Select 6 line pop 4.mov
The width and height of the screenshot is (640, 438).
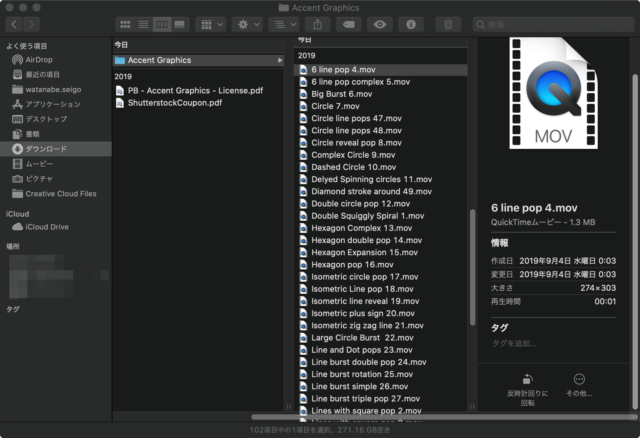coord(380,70)
